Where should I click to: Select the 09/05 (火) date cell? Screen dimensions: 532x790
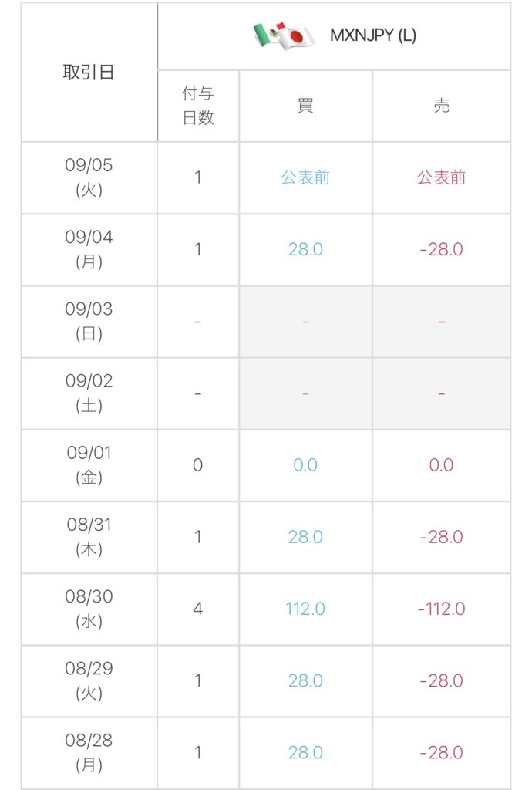click(x=89, y=177)
